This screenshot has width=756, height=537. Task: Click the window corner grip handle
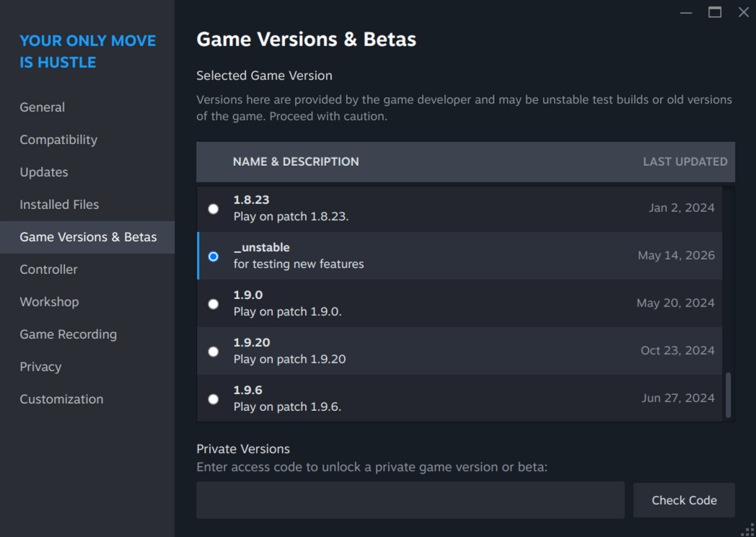point(749,530)
